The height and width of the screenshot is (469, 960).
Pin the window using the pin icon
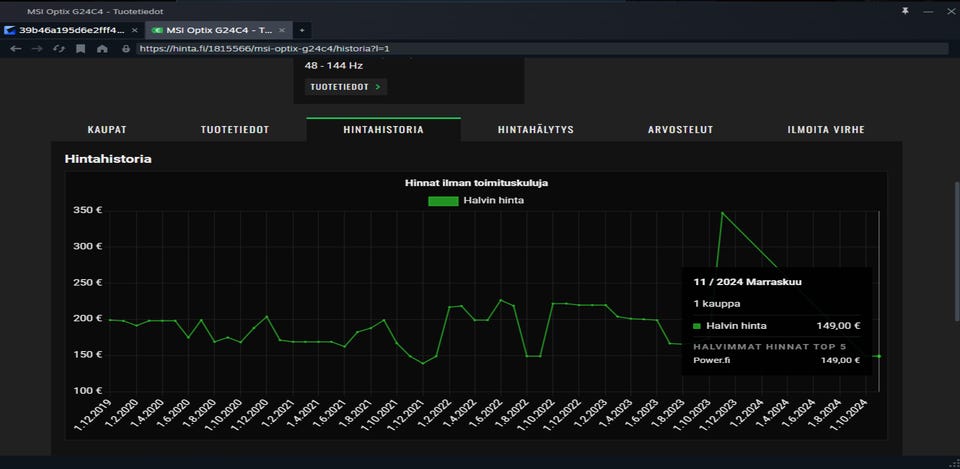pos(905,10)
